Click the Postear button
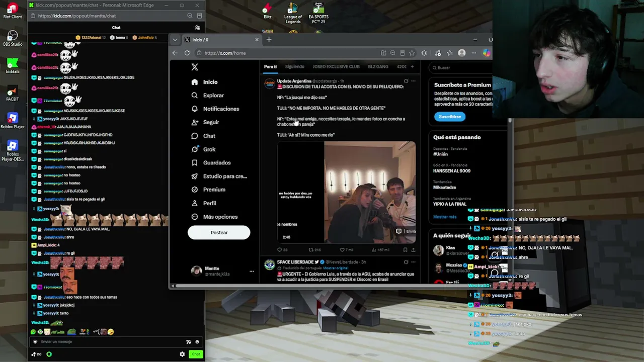This screenshot has height=362, width=644. pos(219,232)
